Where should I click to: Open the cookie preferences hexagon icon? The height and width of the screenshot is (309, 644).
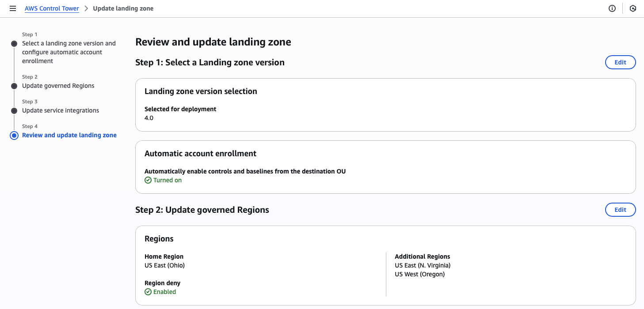(x=633, y=8)
